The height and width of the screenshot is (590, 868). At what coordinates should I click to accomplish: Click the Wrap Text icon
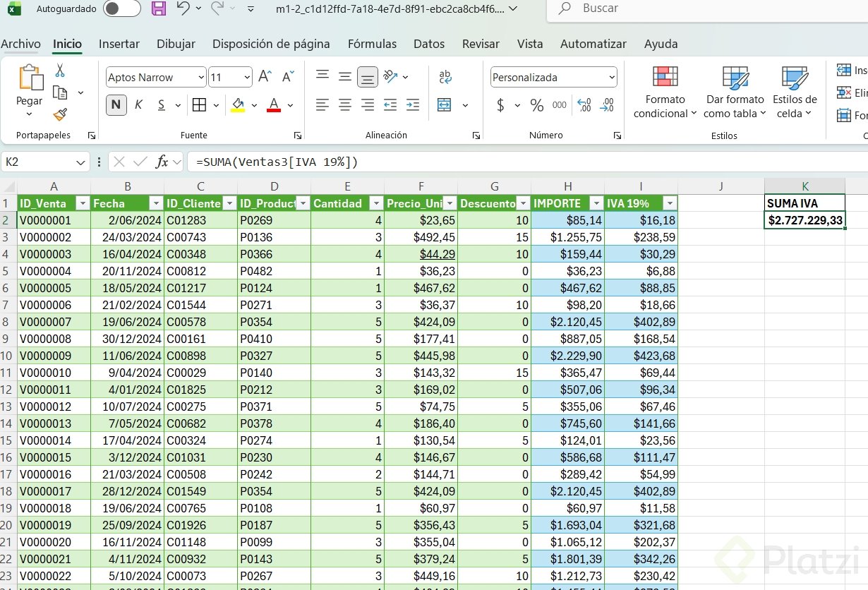[445, 77]
